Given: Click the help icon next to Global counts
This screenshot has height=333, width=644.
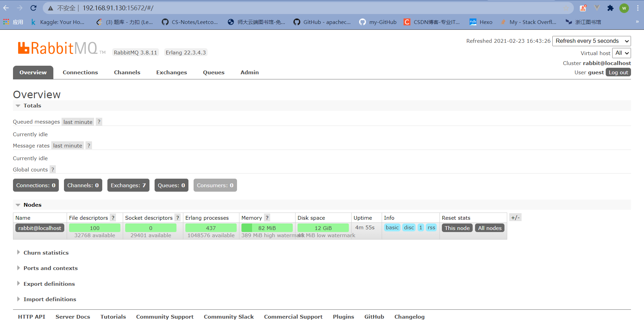Looking at the screenshot, I should coord(53,169).
